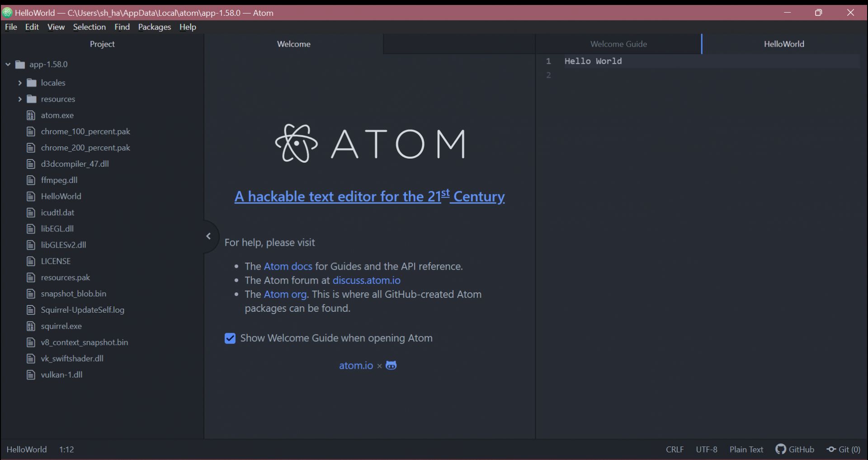This screenshot has width=868, height=460.
Task: Click the resources.pak file icon
Action: [x=31, y=277]
